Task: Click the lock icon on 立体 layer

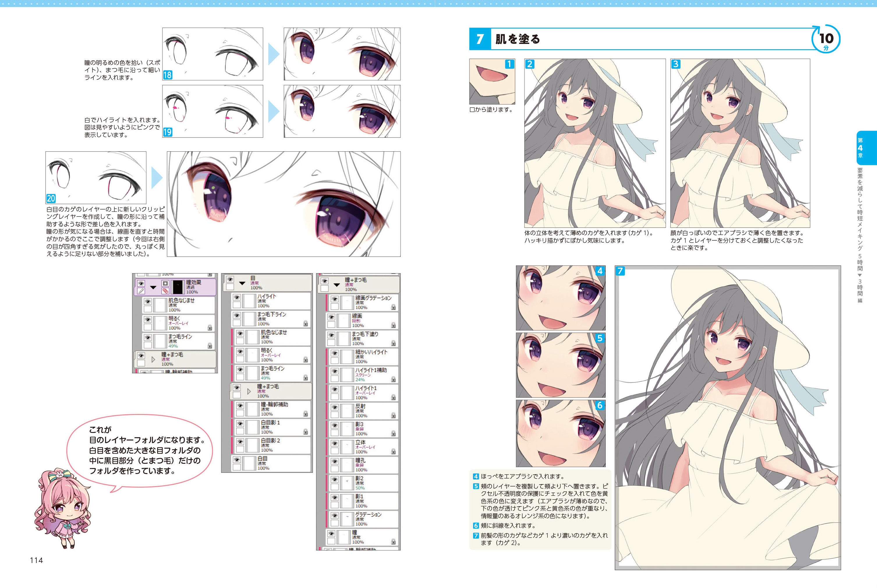Action: (x=393, y=452)
